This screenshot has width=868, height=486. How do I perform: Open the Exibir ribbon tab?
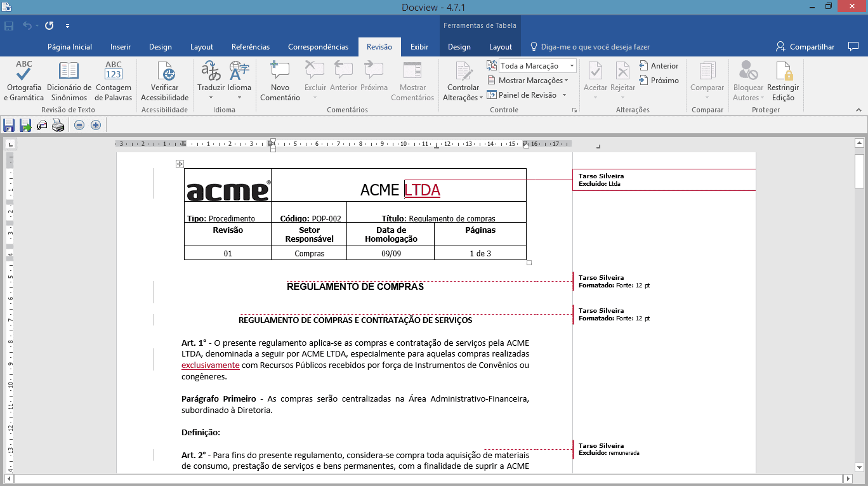419,47
